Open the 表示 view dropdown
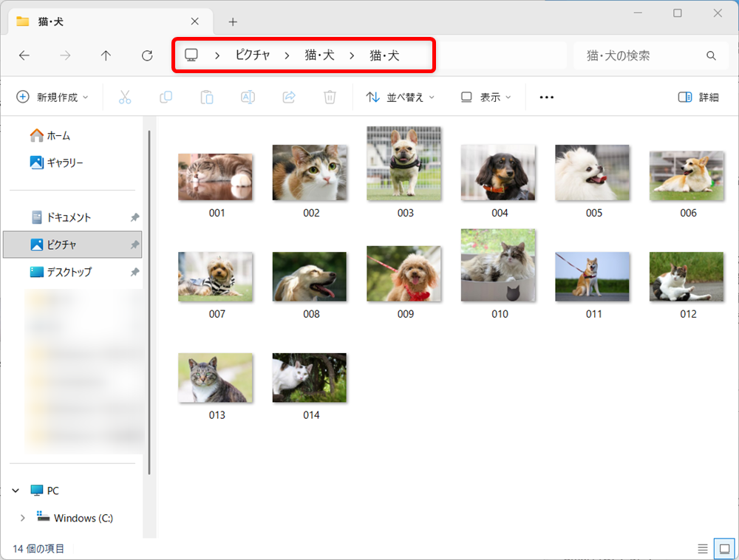 (x=484, y=97)
